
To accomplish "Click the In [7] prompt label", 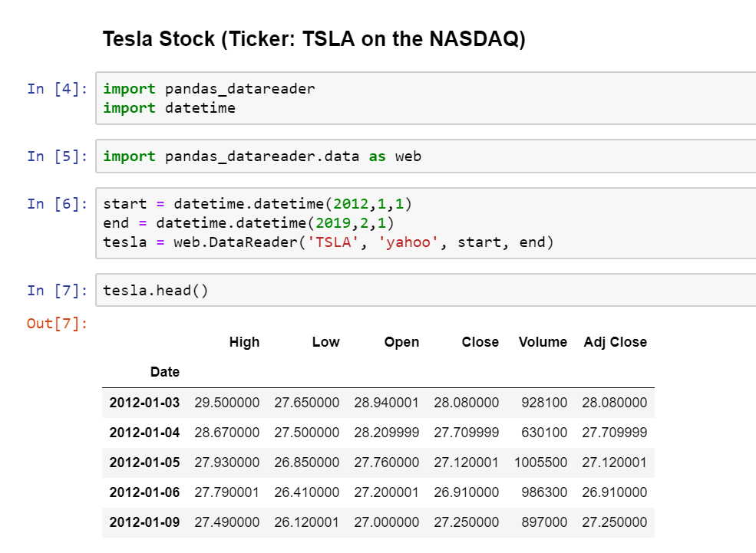I will pyautogui.click(x=58, y=290).
